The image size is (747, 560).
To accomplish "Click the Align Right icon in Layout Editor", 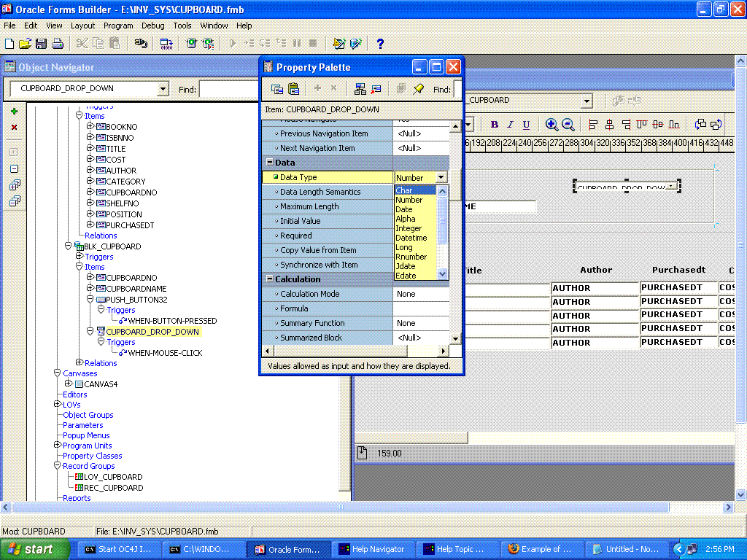I will click(x=626, y=125).
